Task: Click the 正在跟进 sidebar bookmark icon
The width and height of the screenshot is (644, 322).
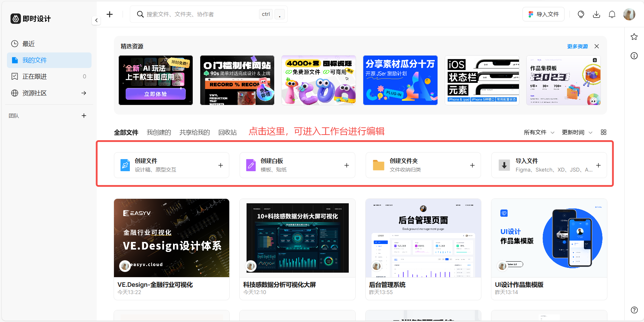Action: pyautogui.click(x=15, y=76)
